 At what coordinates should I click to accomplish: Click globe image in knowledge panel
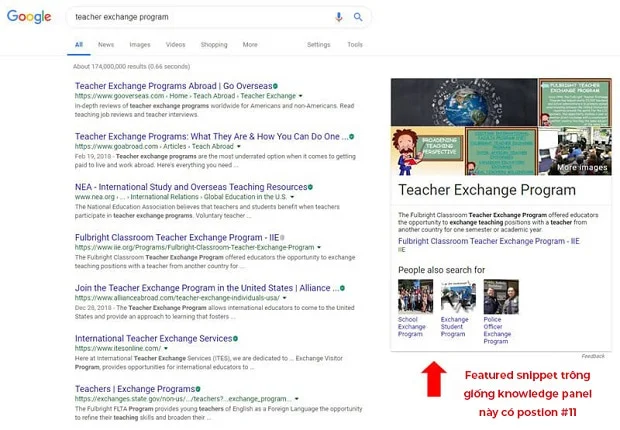point(464,102)
